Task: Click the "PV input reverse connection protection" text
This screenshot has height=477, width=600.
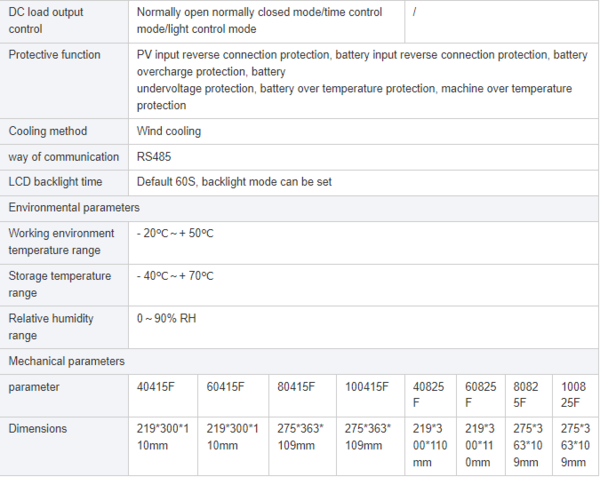Action: pos(234,54)
